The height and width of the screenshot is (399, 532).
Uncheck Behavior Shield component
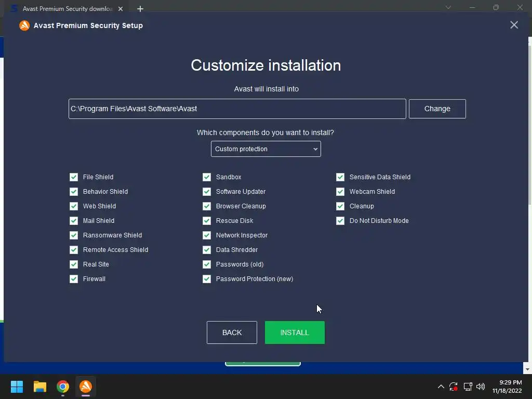click(74, 192)
